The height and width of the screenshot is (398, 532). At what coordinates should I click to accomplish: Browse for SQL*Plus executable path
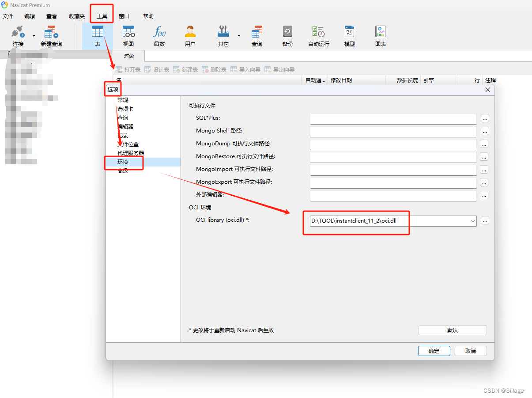[485, 118]
